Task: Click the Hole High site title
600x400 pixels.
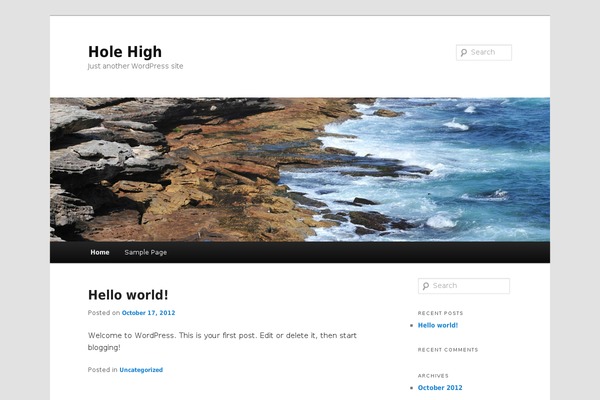Action: [125, 52]
